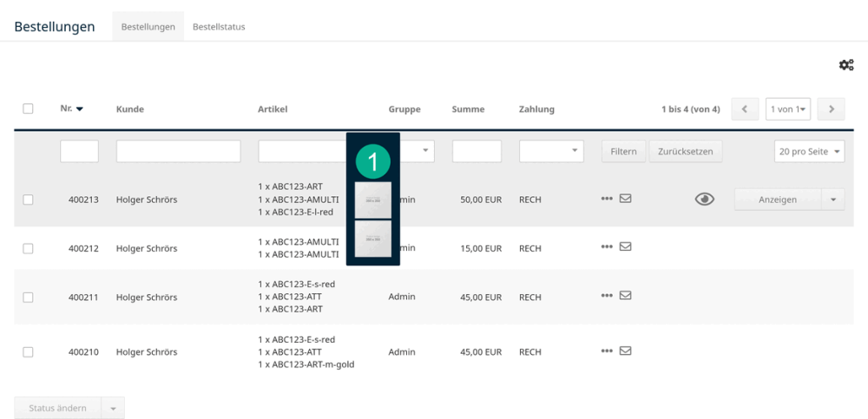
Task: Focus the Nr. filter input
Action: (x=79, y=151)
